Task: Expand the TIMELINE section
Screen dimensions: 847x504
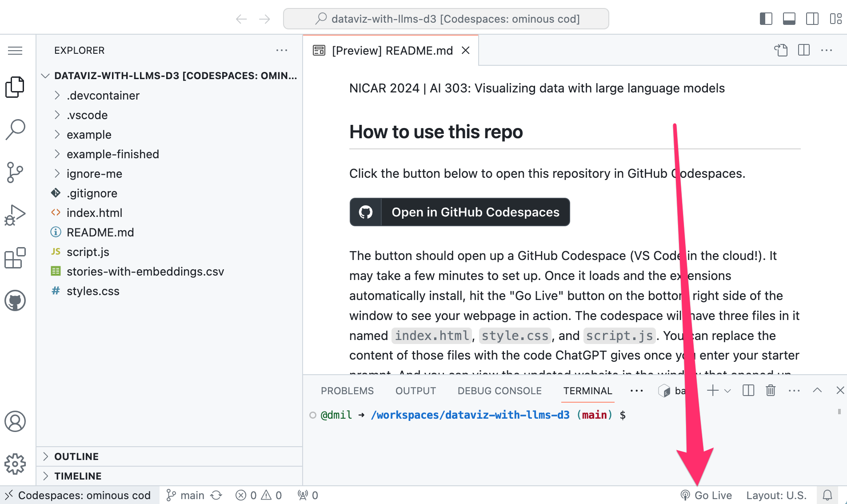Action: click(169, 476)
